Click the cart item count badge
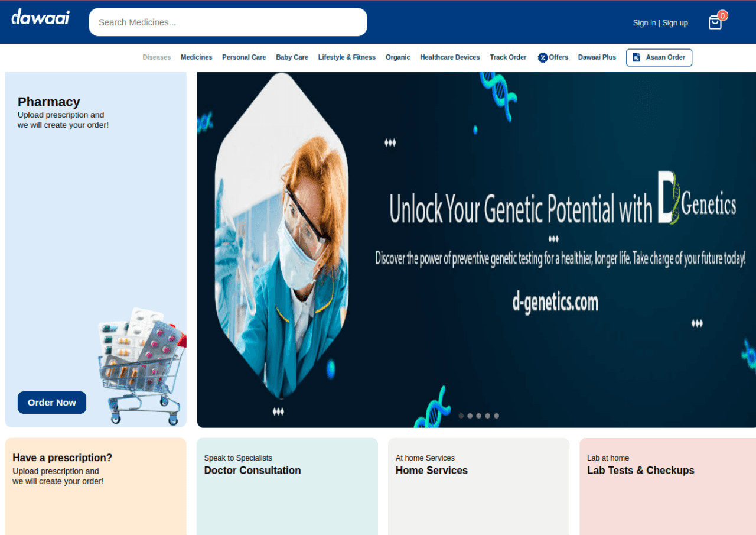 722,16
